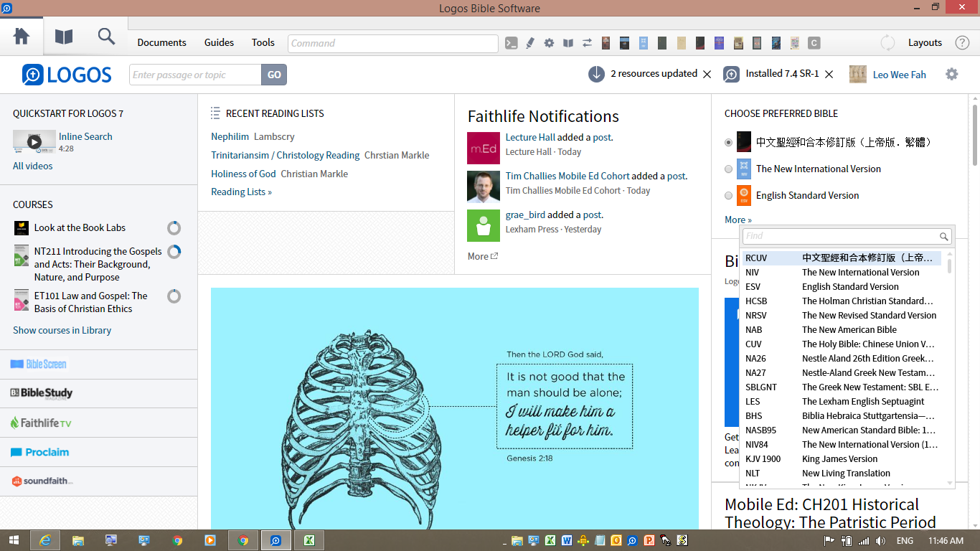
Task: Click the Command input box
Action: coord(393,43)
